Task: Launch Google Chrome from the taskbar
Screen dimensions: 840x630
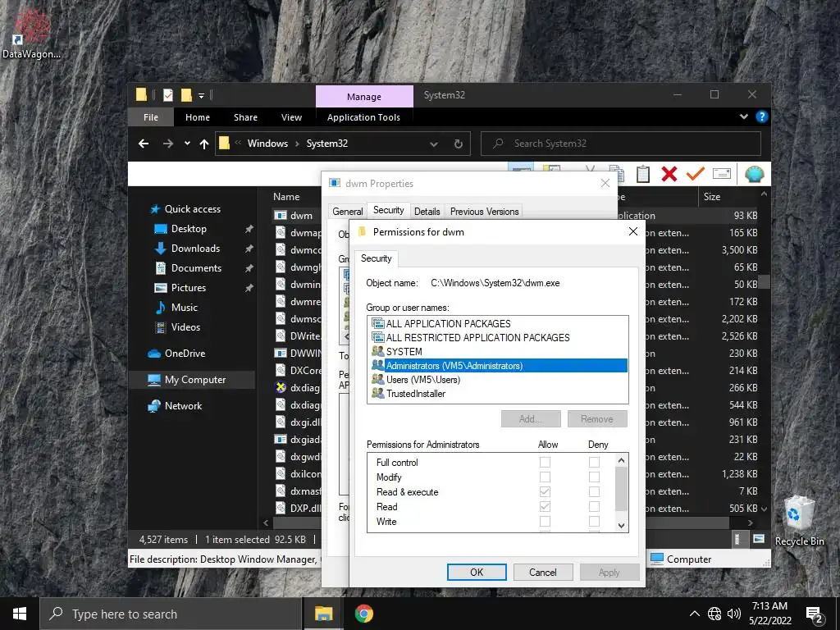Action: pos(363,614)
